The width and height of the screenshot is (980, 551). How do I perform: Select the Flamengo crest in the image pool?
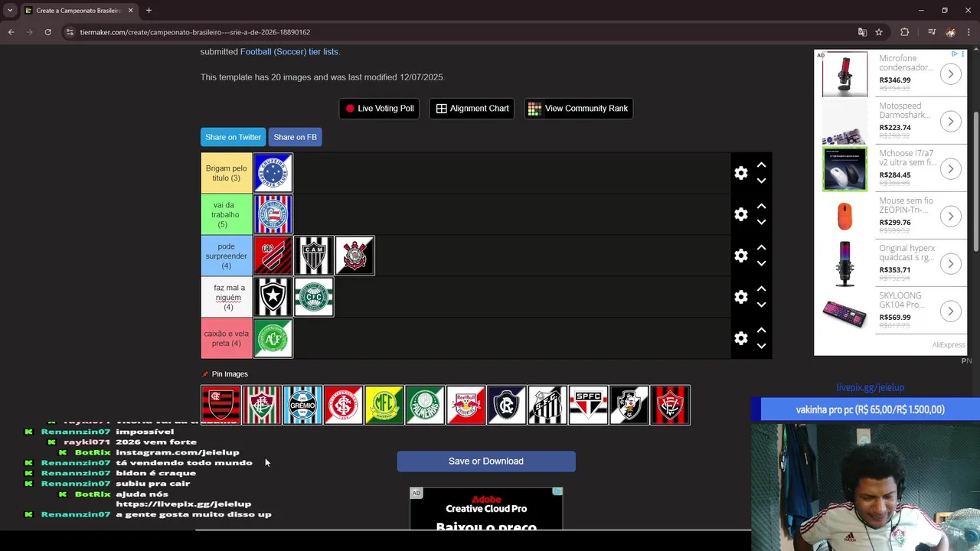click(220, 405)
